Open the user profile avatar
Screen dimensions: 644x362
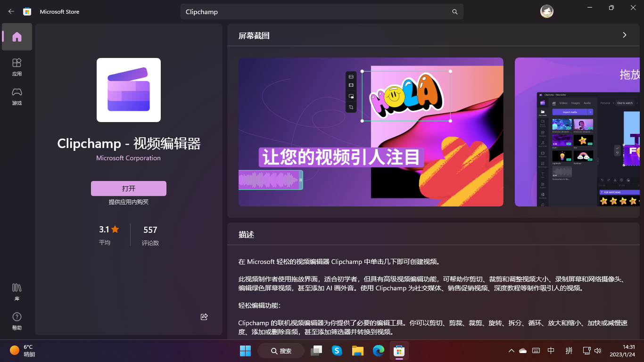click(547, 11)
